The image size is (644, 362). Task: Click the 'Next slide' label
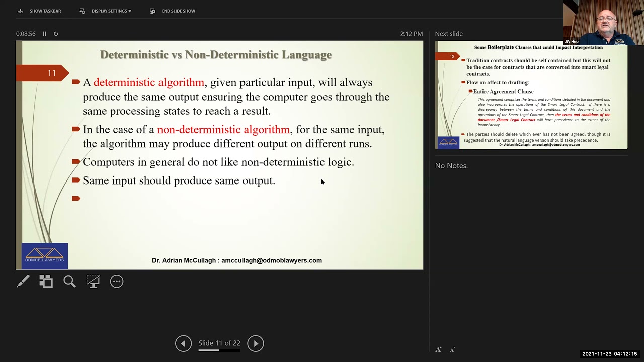(x=449, y=34)
